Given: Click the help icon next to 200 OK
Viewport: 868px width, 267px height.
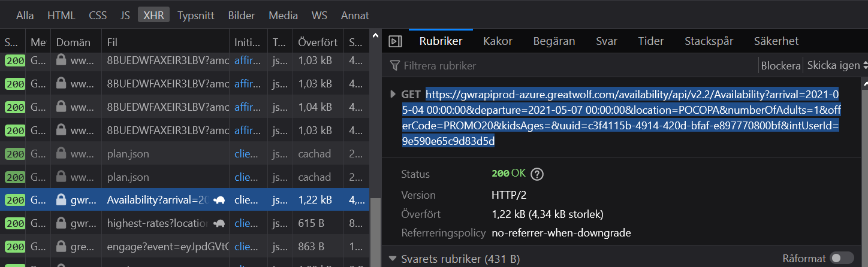Looking at the screenshot, I should pyautogui.click(x=537, y=174).
